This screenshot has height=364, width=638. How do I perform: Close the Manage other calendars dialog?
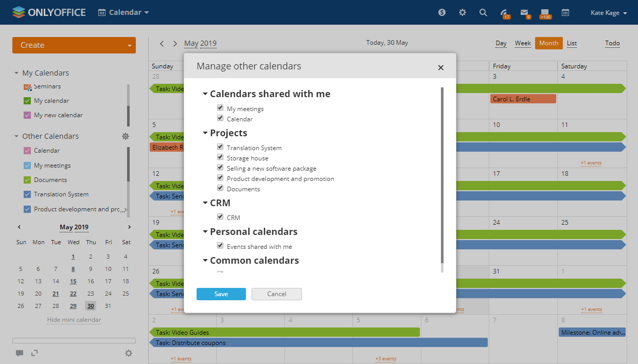[440, 67]
